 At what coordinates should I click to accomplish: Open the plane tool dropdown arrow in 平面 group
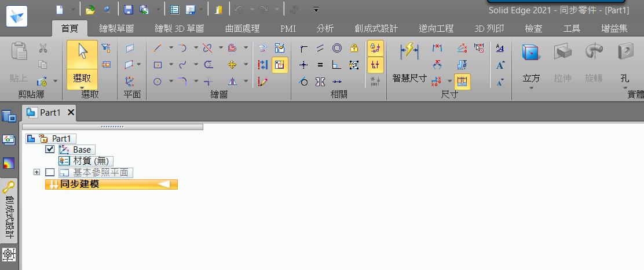point(139,64)
